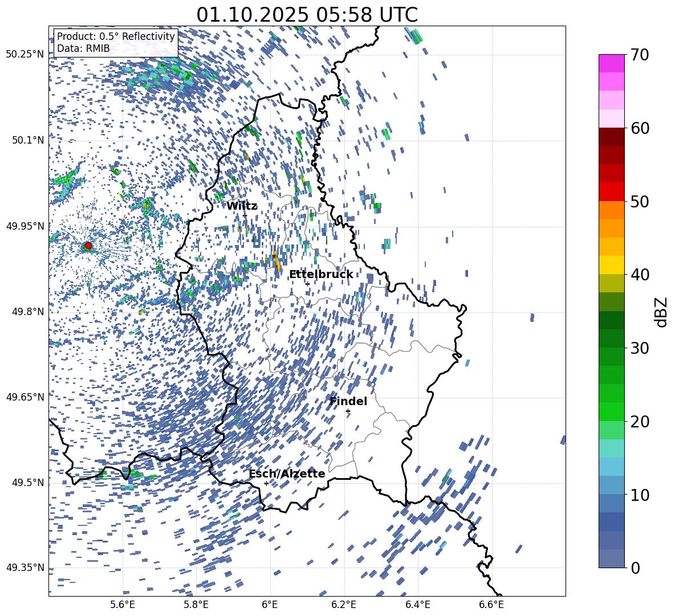Screen dimensions: 675x616
Task: Click the Data: RMIB text
Action: tap(83, 48)
